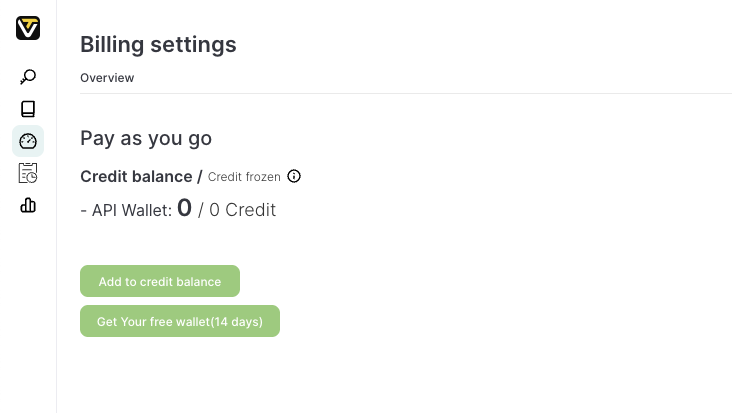Viewport: 732px width, 413px height.
Task: Open the magnifier search icon in sidebar
Action: (28, 77)
